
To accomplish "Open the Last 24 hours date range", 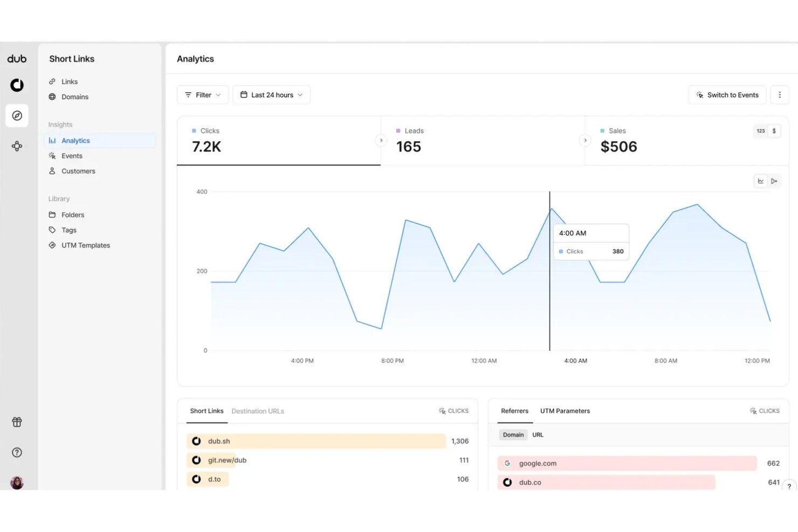I will pyautogui.click(x=272, y=95).
